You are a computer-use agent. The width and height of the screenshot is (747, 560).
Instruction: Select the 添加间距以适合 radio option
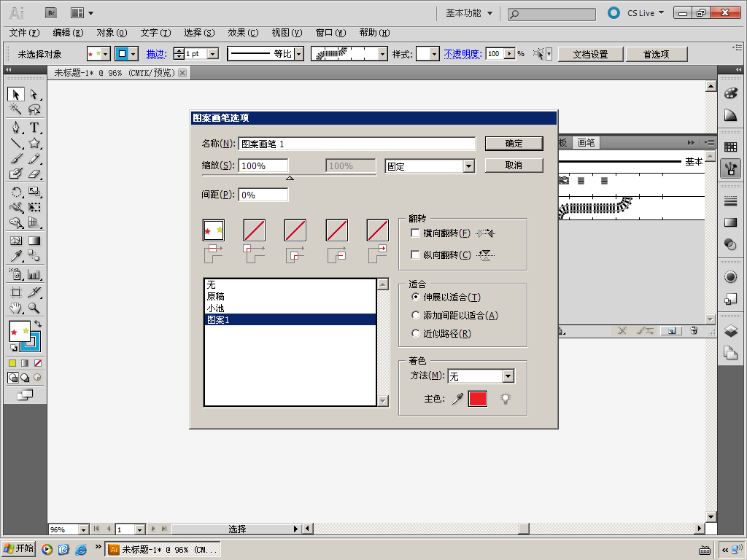[416, 316]
